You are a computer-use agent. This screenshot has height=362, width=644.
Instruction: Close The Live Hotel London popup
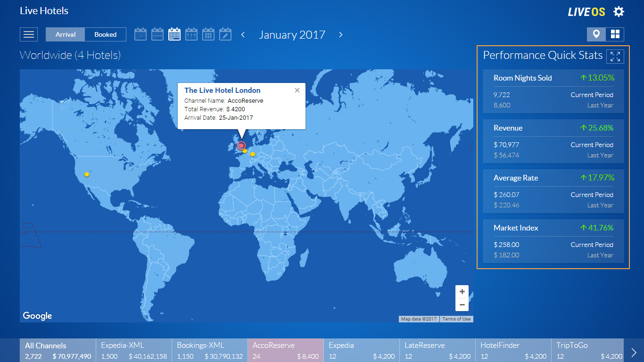[x=297, y=90]
